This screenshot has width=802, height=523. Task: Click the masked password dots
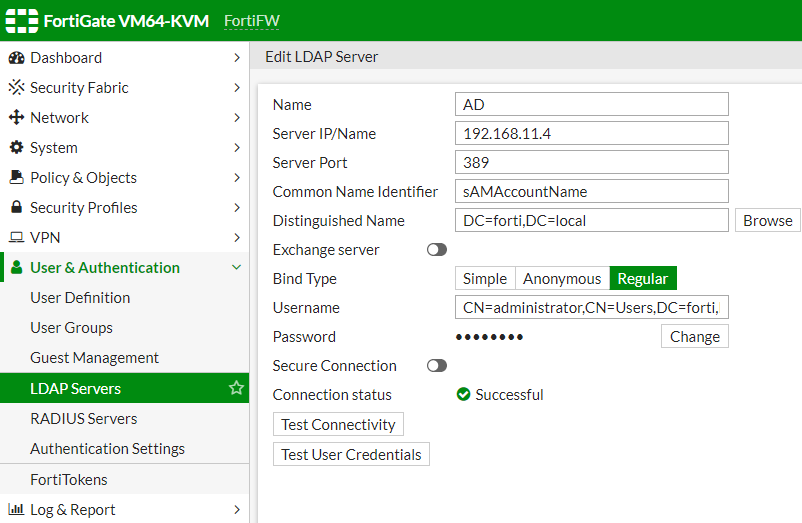[489, 337]
